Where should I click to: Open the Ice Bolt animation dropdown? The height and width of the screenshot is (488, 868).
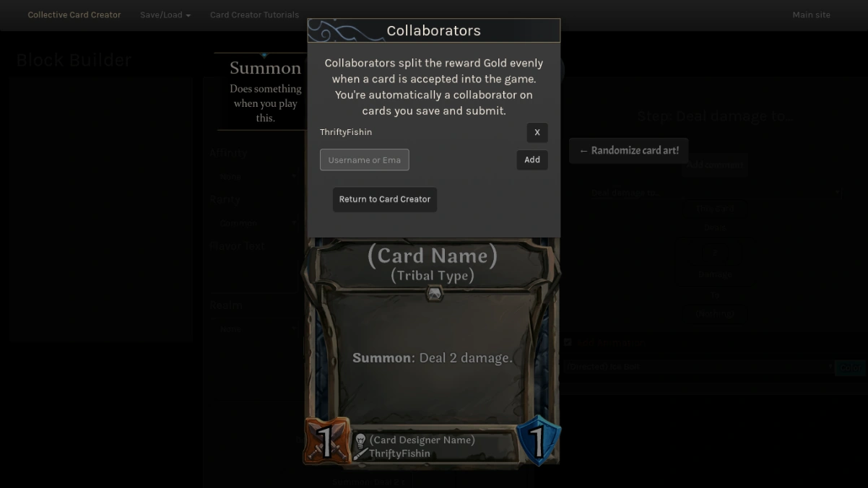[x=698, y=367]
